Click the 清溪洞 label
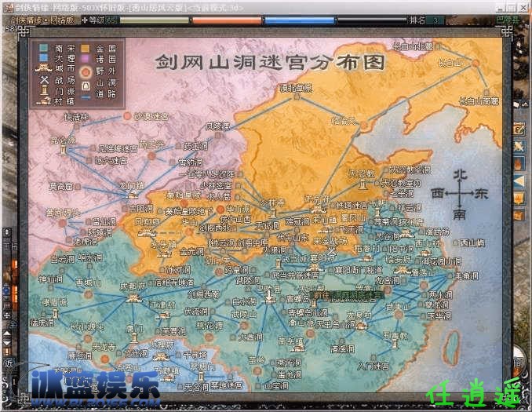The height and width of the screenshot is (412, 532). point(342,348)
